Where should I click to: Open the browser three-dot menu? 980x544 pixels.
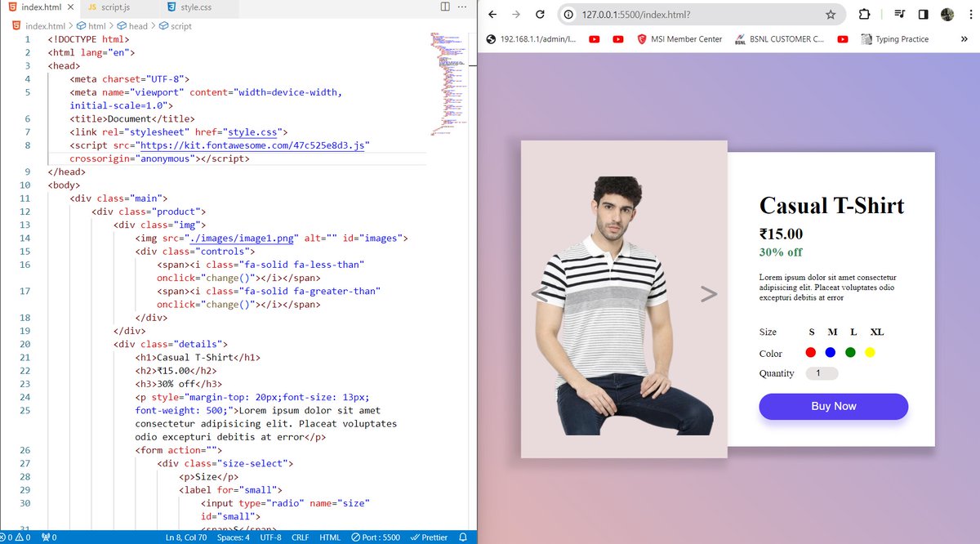click(969, 15)
